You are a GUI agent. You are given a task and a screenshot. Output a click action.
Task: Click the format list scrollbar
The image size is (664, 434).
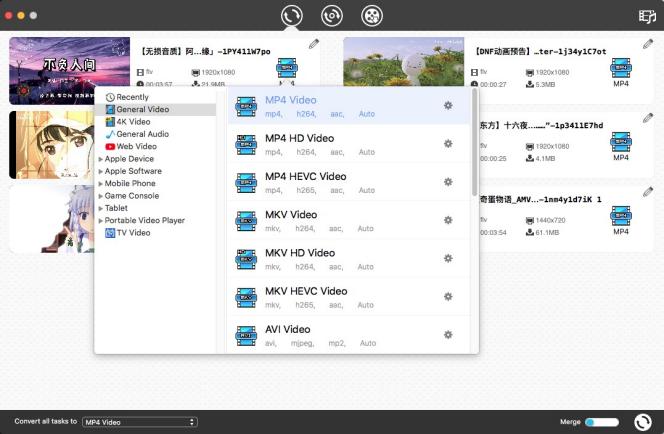point(475,142)
